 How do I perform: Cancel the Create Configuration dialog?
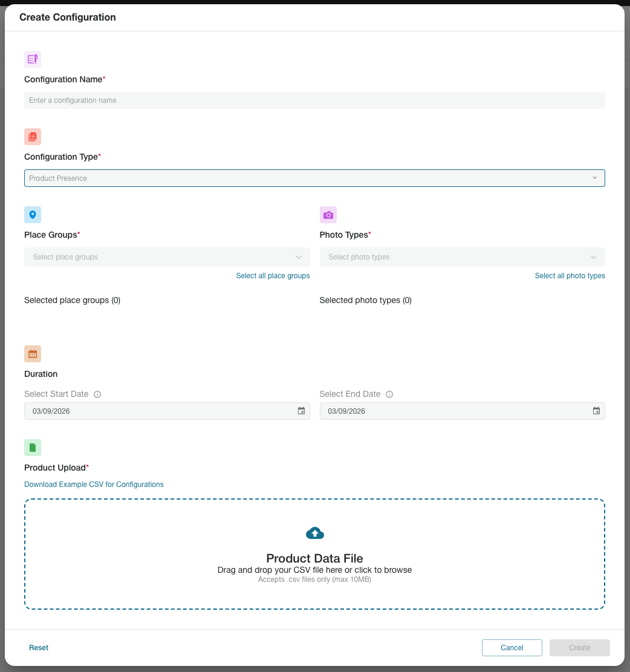click(x=511, y=648)
